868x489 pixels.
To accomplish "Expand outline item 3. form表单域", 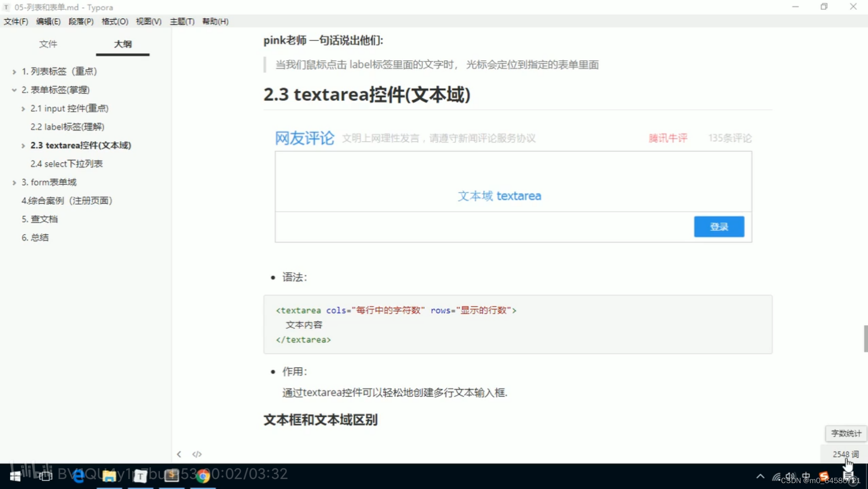I will click(x=14, y=182).
